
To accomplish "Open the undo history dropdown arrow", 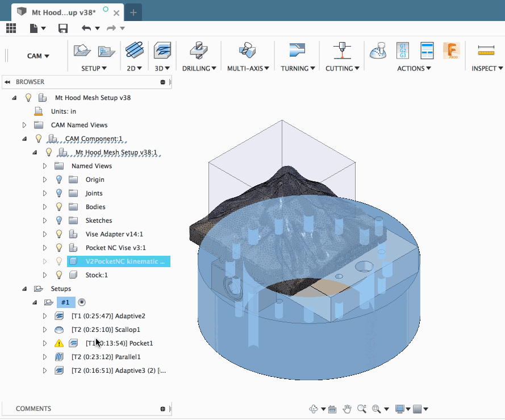I will tap(97, 28).
